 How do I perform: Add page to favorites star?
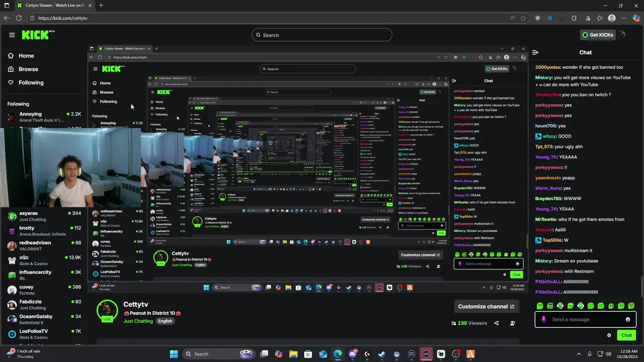523,18
